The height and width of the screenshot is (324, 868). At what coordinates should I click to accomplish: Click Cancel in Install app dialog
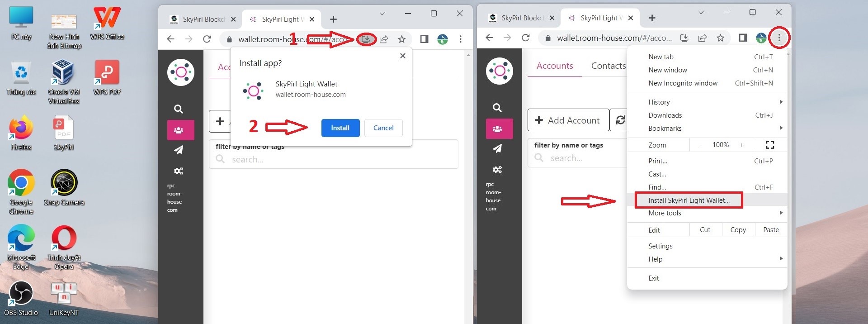tap(383, 128)
